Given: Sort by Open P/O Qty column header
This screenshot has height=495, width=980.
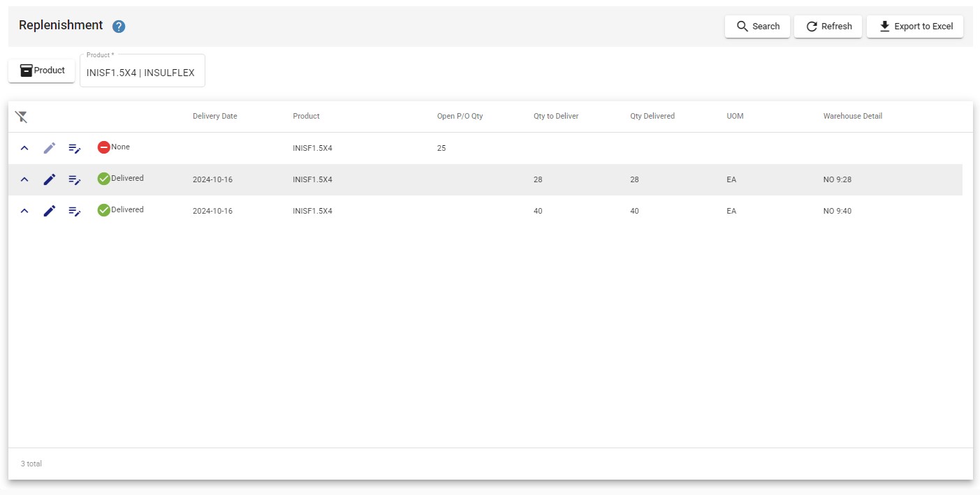Looking at the screenshot, I should click(x=460, y=116).
